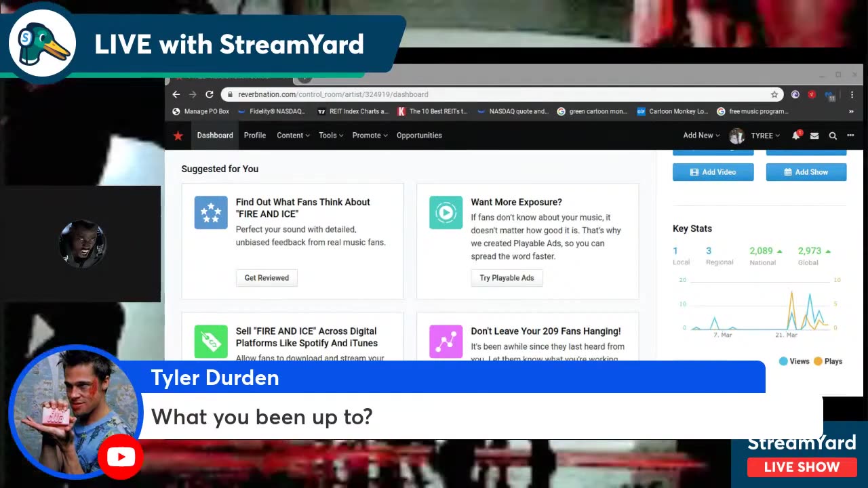Open the NASDAQ quote bookmark

513,111
